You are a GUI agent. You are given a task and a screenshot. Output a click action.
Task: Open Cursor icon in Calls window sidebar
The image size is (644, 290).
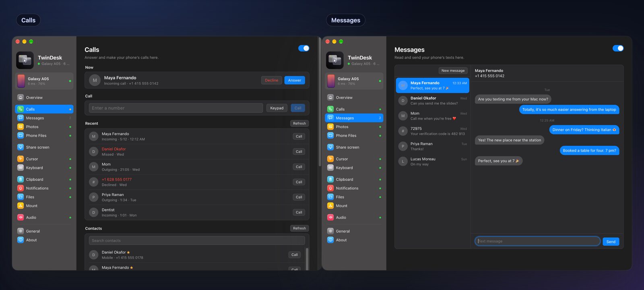coord(21,159)
